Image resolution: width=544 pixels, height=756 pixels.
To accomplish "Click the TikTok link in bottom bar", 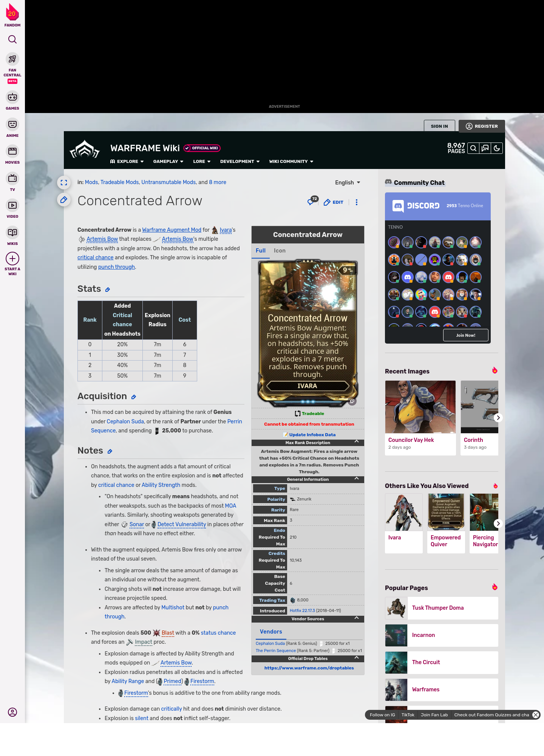I will (x=408, y=715).
